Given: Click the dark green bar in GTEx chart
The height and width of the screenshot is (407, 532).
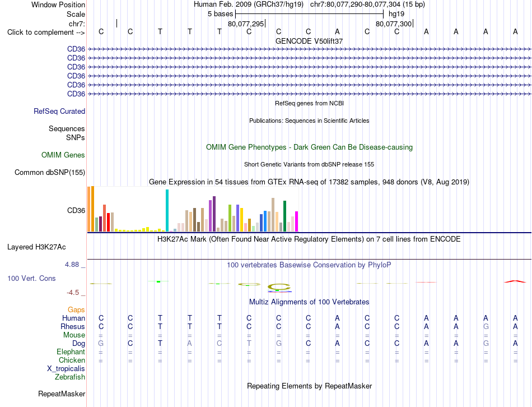Looking at the screenshot, I should pos(285,216).
